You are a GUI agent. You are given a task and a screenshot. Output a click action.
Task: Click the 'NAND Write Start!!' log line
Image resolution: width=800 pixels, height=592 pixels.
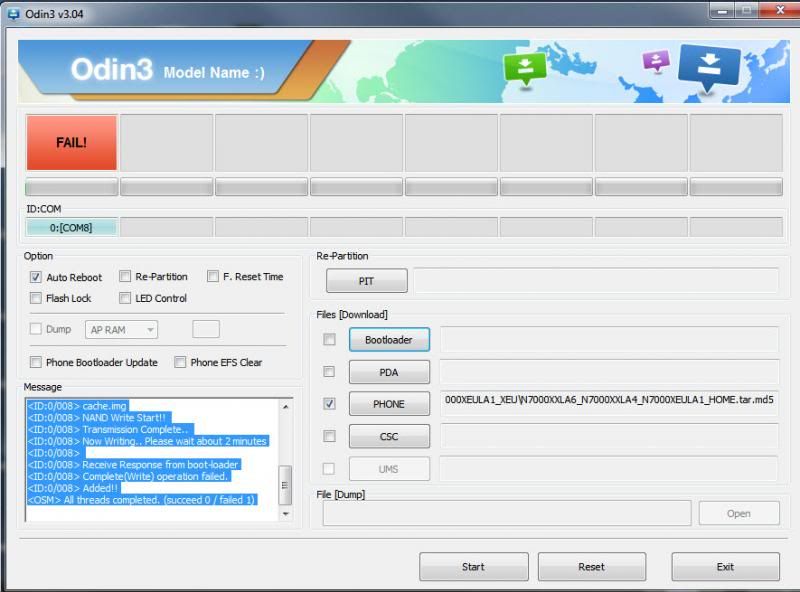pos(99,417)
